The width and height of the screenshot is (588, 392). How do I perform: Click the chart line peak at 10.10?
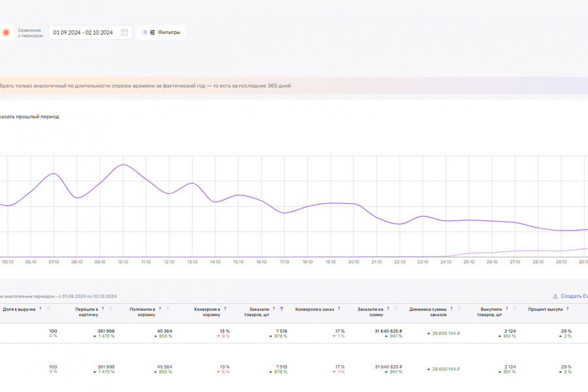[x=123, y=165]
